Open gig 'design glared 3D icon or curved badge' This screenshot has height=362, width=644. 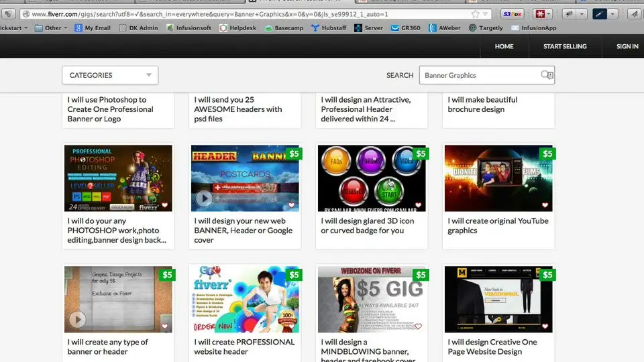pyautogui.click(x=368, y=225)
